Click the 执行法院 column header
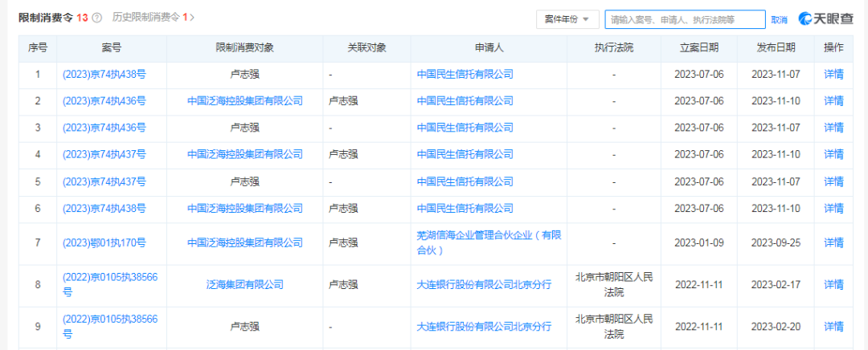 point(614,48)
